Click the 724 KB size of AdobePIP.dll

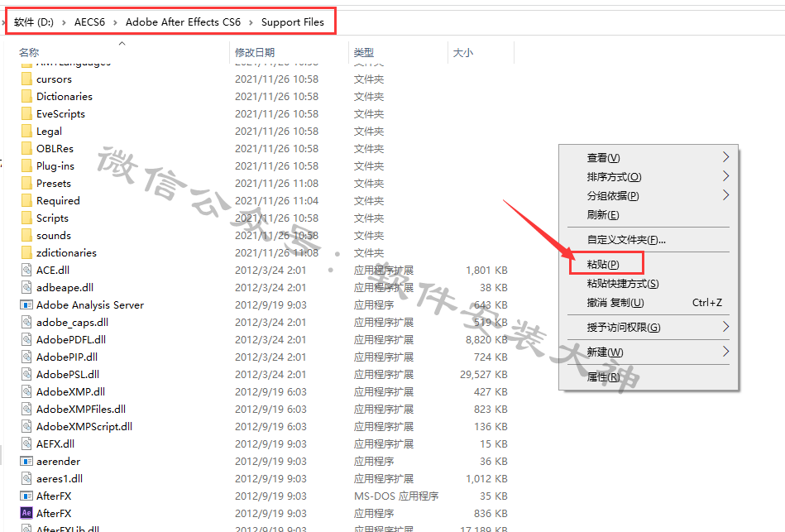(x=491, y=357)
